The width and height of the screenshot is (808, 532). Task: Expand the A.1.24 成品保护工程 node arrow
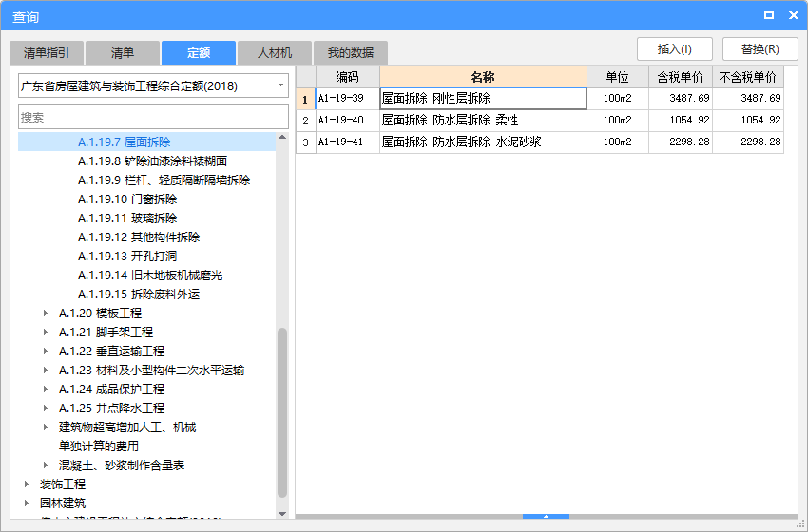click(46, 389)
